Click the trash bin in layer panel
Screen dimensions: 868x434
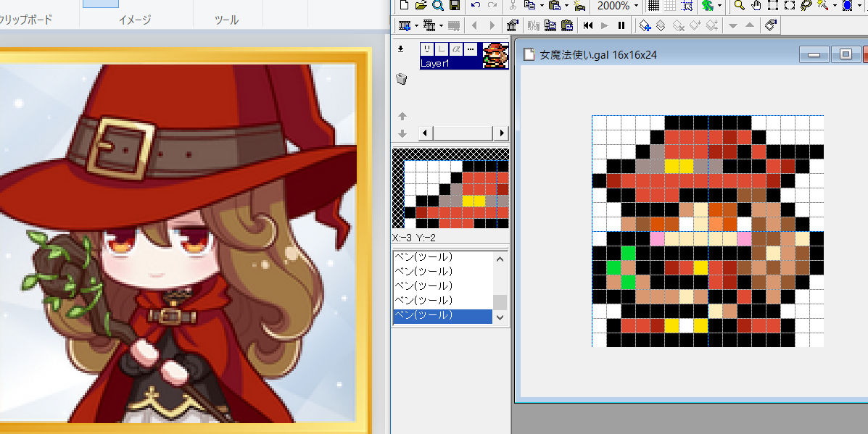(x=402, y=79)
